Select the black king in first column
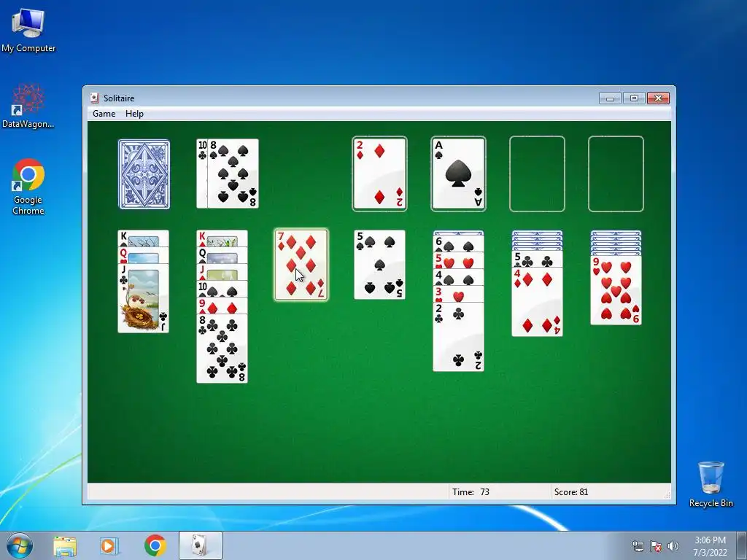This screenshot has height=560, width=747. tap(144, 238)
